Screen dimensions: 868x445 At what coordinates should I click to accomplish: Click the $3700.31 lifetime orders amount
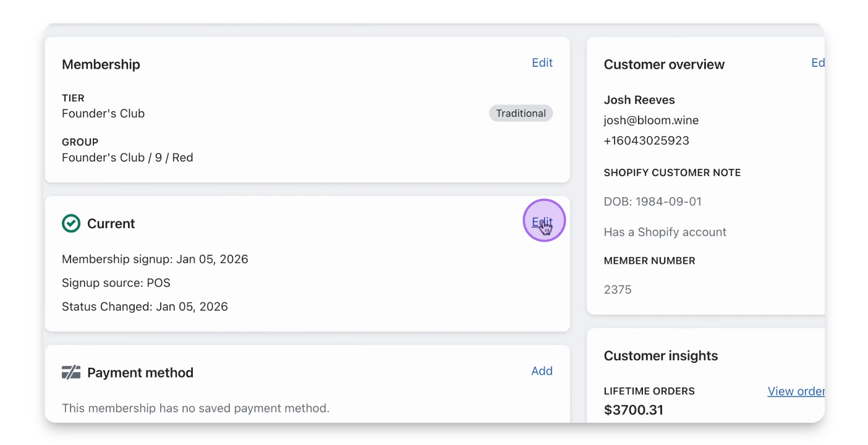633,410
